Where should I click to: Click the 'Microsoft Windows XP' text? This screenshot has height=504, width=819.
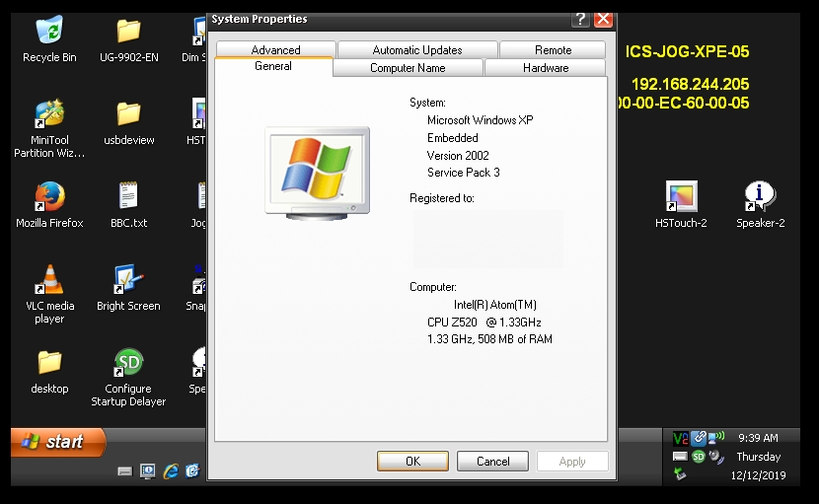click(480, 120)
